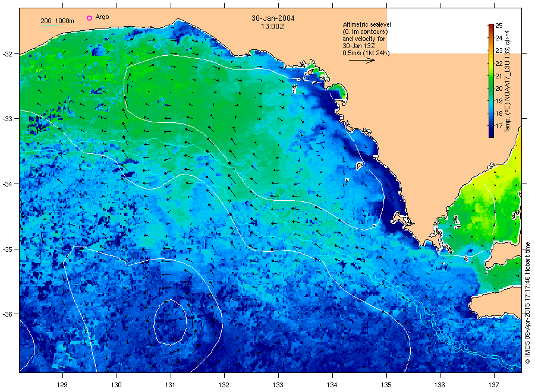Viewport: 535px width, 392px height.
Task: Click the IMOS copyright timestamp text
Action: pos(527,303)
